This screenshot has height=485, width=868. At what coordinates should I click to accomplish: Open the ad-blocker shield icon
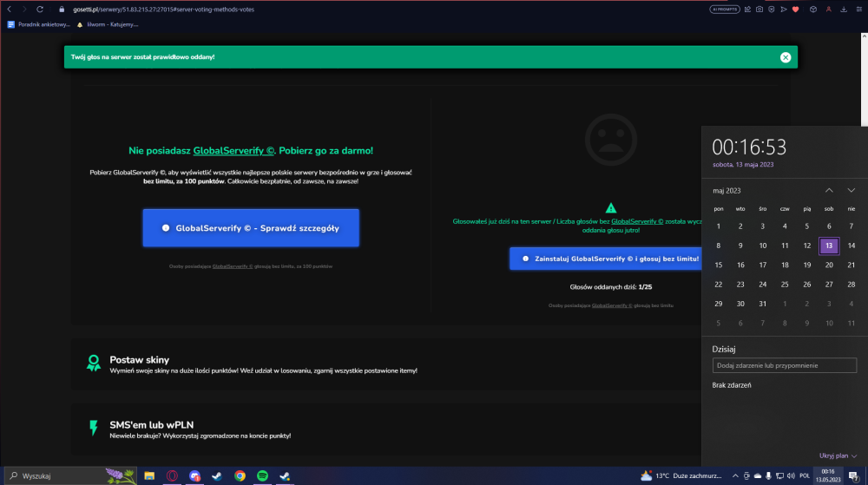pos(771,10)
